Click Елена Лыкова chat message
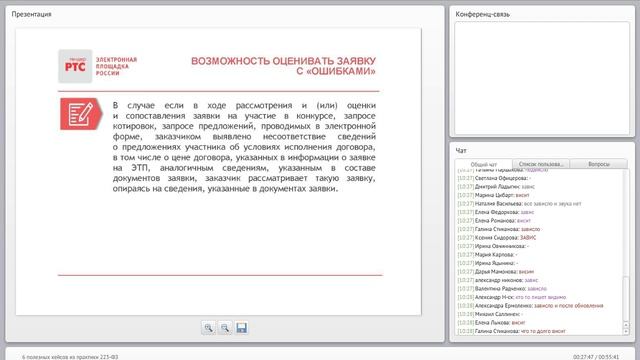The image size is (640, 360). click(491, 323)
